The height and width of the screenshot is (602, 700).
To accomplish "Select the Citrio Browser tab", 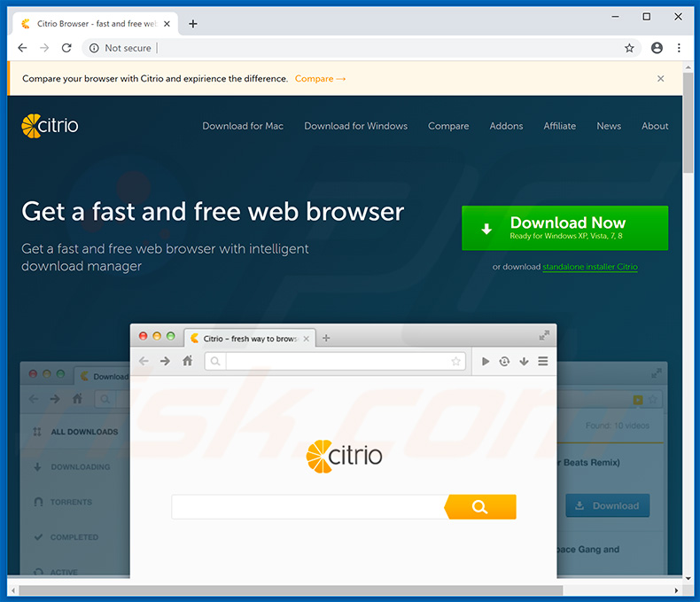I will coord(95,24).
